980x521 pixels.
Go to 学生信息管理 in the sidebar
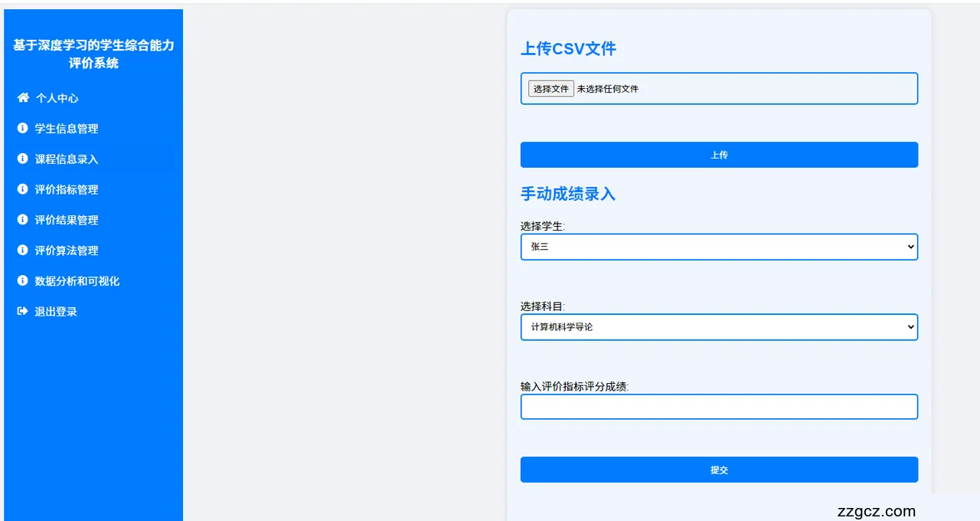(67, 129)
